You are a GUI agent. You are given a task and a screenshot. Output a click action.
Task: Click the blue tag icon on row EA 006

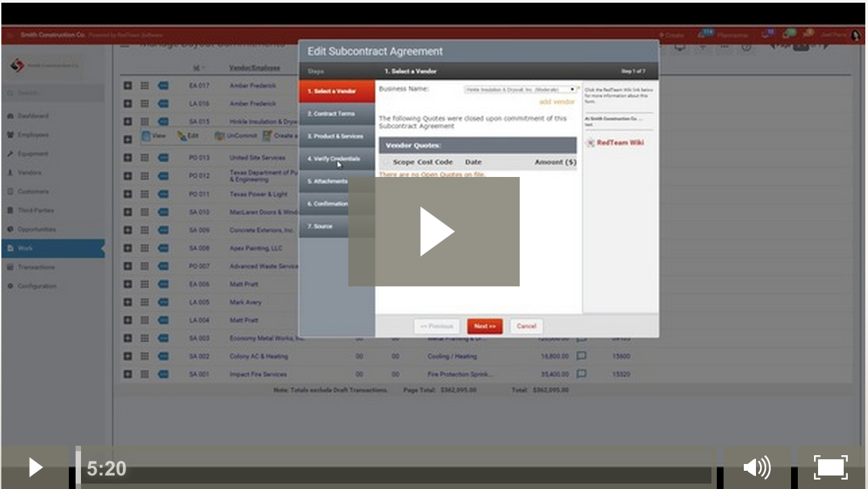[163, 284]
